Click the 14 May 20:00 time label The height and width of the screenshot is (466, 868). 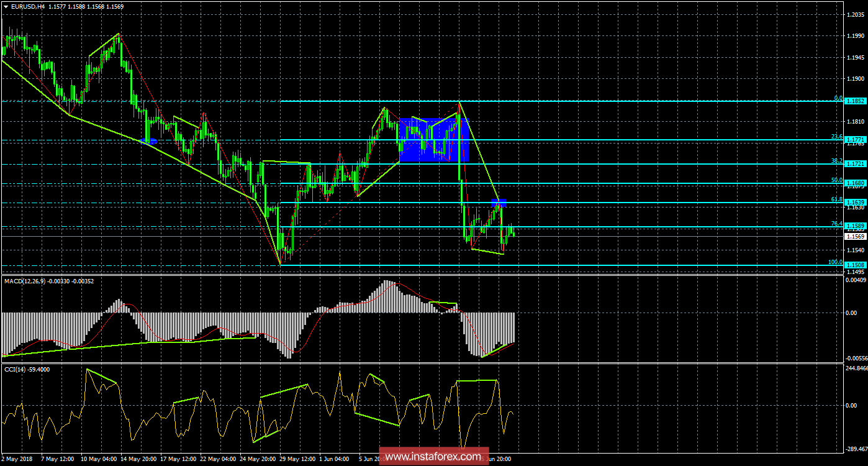tap(138, 459)
